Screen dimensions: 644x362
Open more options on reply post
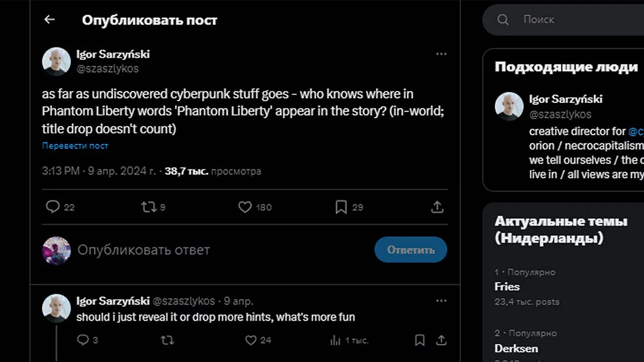point(441,301)
